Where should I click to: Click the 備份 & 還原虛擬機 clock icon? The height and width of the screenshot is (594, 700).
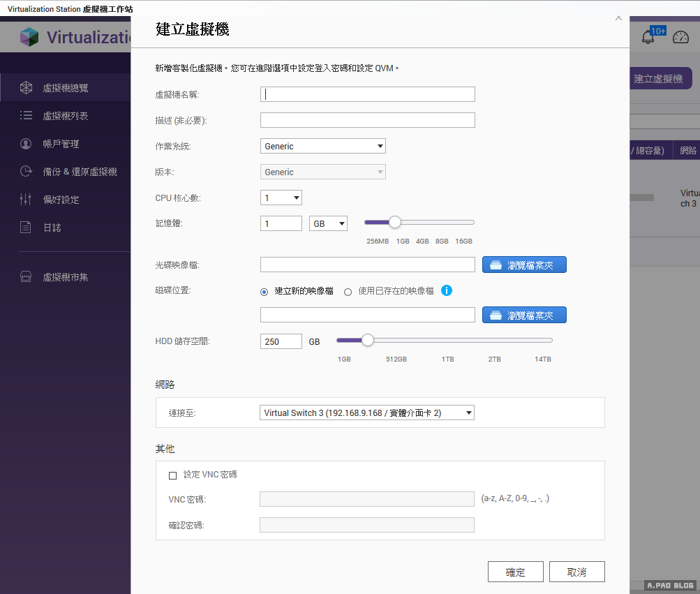click(26, 172)
